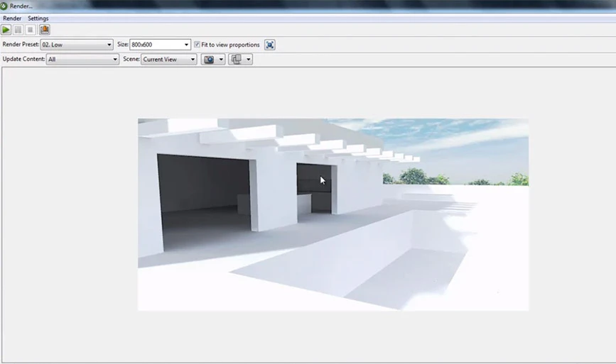Toggle Fit to view proportions checkbox
Image resolution: width=616 pixels, height=364 pixels.
tap(197, 45)
